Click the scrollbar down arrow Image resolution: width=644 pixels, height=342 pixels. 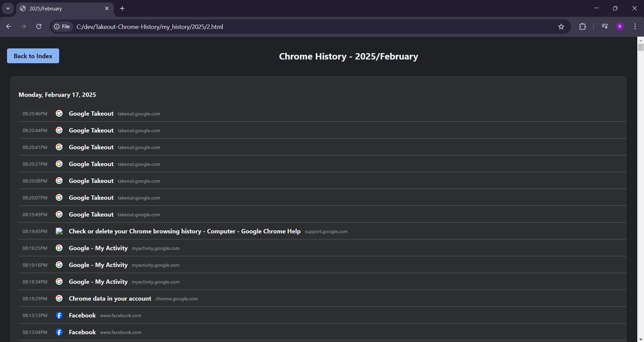point(641,339)
